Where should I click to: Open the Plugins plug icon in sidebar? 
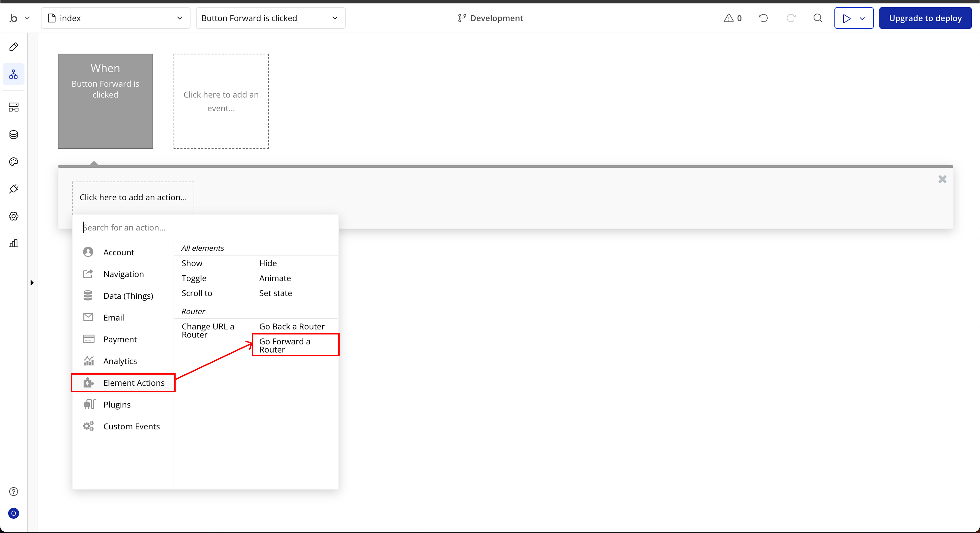[14, 189]
